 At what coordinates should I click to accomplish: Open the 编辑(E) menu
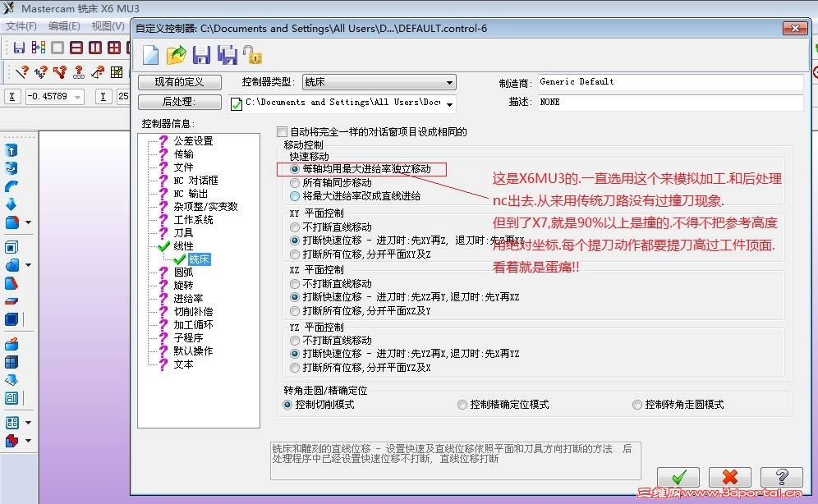[x=64, y=26]
